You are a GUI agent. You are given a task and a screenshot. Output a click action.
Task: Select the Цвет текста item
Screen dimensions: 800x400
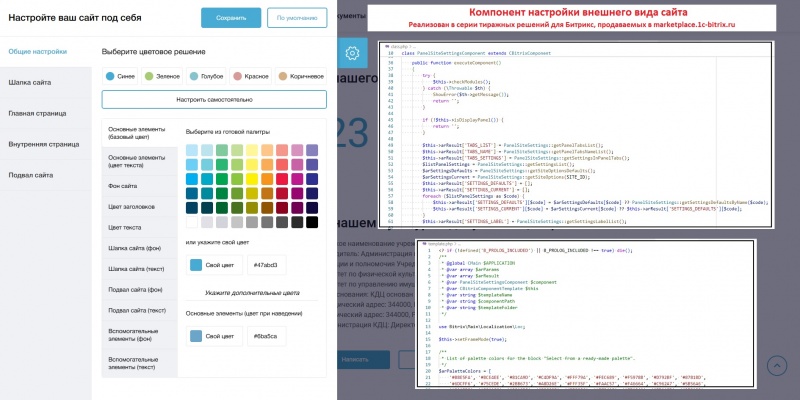pos(140,228)
